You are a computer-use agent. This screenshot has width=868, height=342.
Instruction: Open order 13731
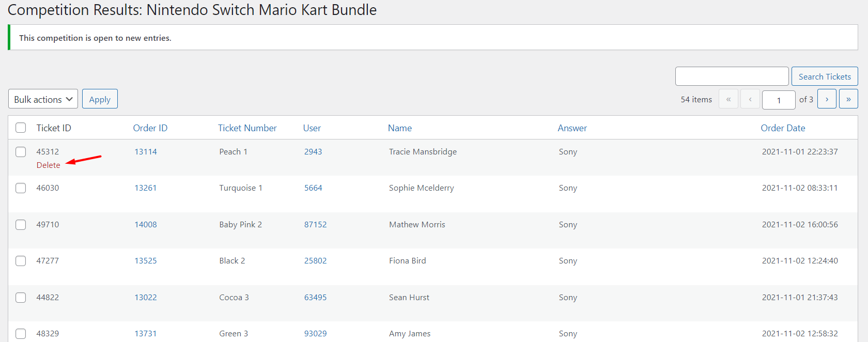pos(146,334)
